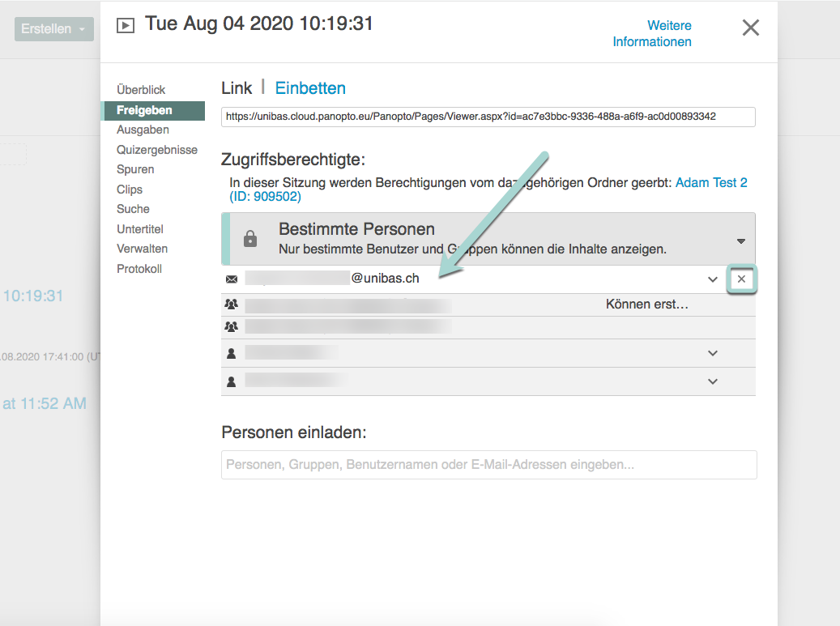Expand the Bestimmte Personen access dropdown
The height and width of the screenshot is (626, 840).
(x=740, y=241)
